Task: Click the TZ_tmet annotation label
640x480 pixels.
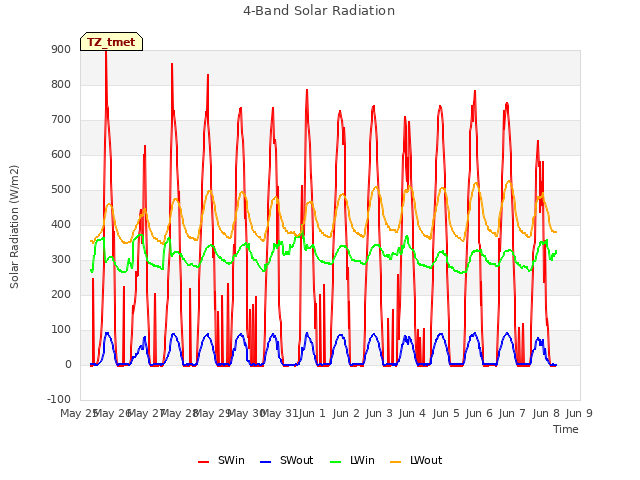Action: (x=111, y=42)
